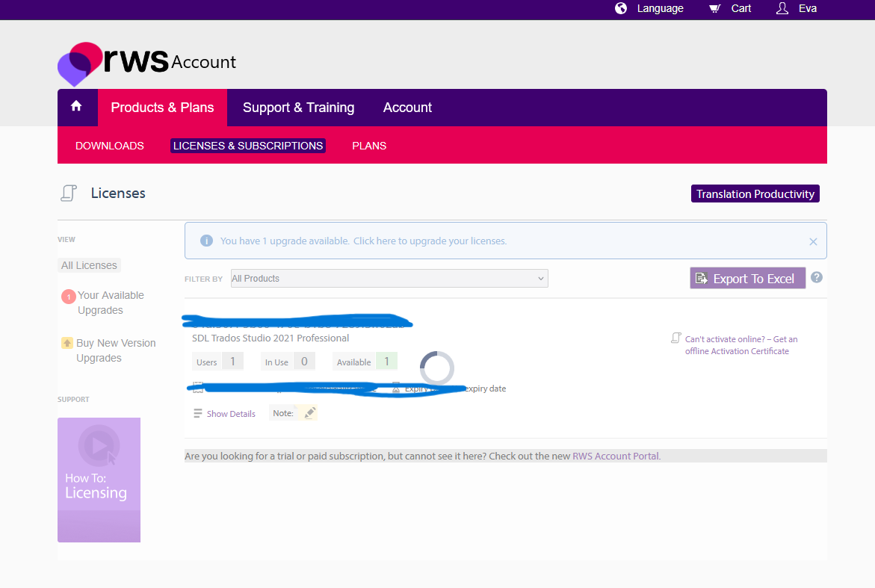875x588 pixels.
Task: Click SDL Trados Studio 2021 Professional text
Action: (x=270, y=338)
